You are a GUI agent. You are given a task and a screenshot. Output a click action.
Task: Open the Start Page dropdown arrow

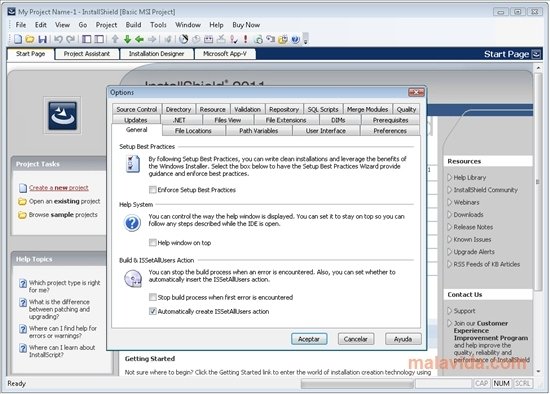[536, 54]
